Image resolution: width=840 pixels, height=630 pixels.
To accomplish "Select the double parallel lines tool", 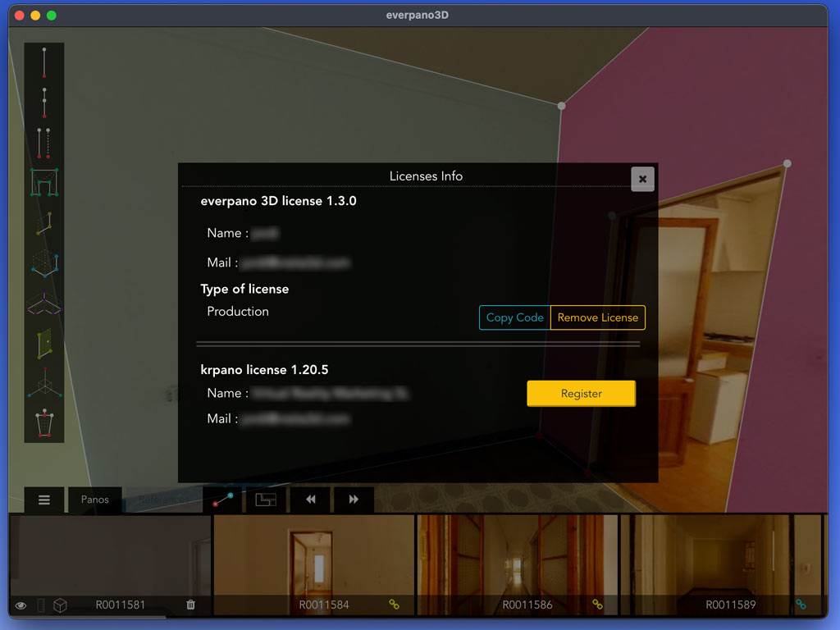I will tap(44, 143).
